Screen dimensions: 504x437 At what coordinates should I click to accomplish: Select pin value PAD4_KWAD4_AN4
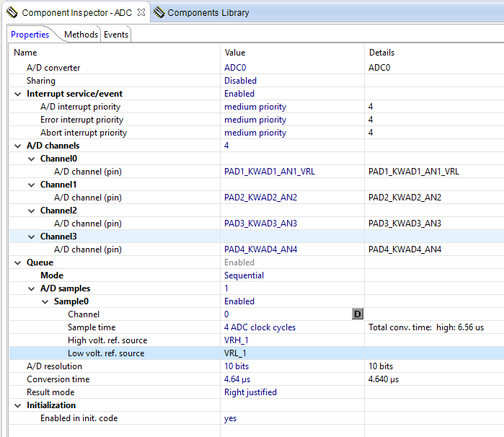click(260, 250)
